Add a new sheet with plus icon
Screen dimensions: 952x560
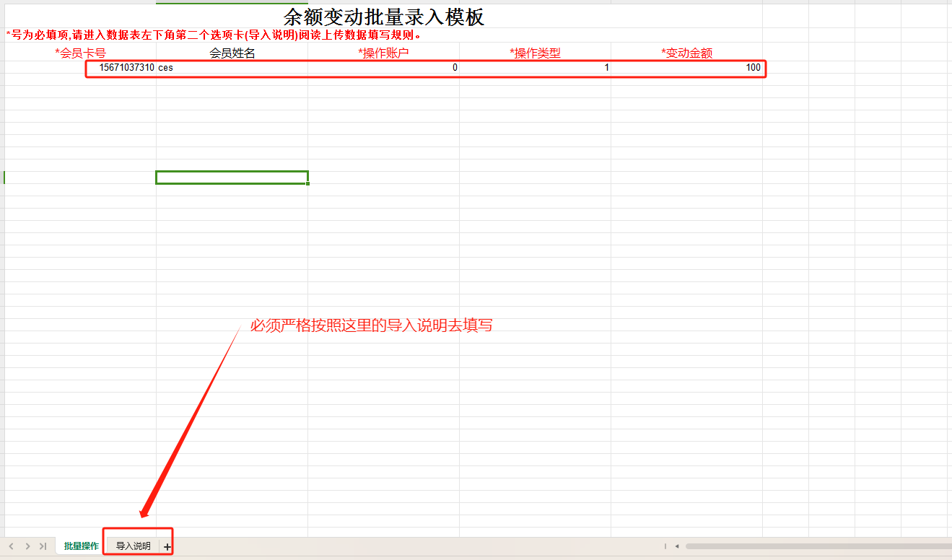(x=167, y=547)
